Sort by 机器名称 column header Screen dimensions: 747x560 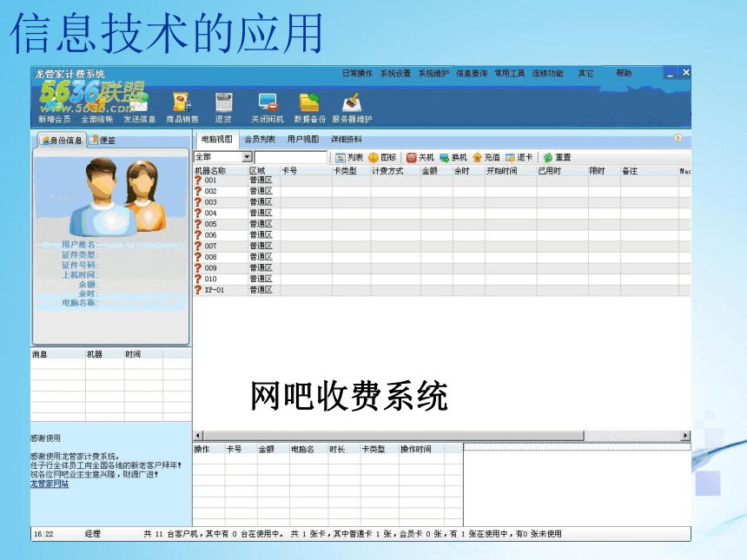pos(220,170)
